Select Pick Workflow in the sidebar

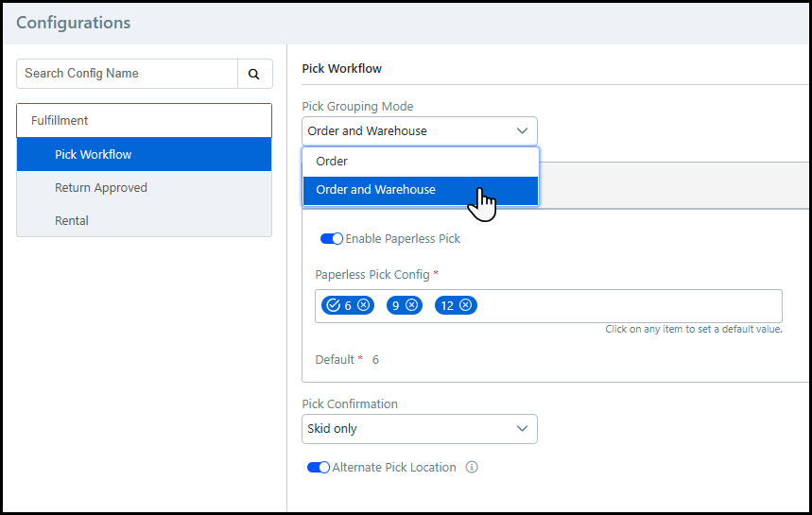[x=144, y=154]
